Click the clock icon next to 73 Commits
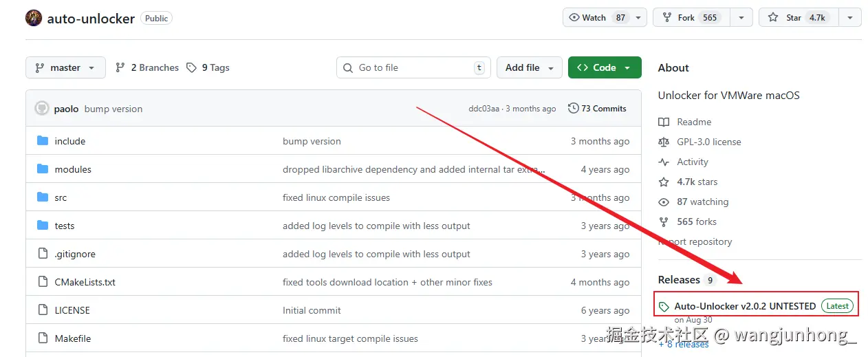 pos(574,108)
